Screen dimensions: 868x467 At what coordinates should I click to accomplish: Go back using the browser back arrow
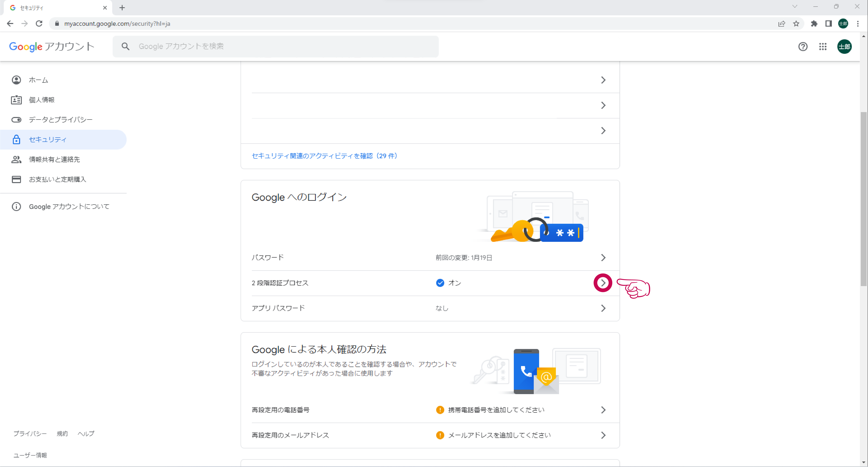point(10,24)
